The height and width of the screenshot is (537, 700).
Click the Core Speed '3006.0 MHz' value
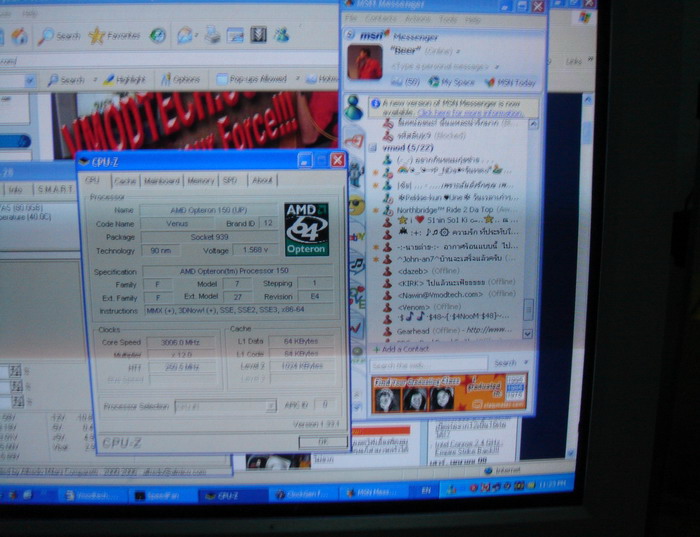(181, 342)
